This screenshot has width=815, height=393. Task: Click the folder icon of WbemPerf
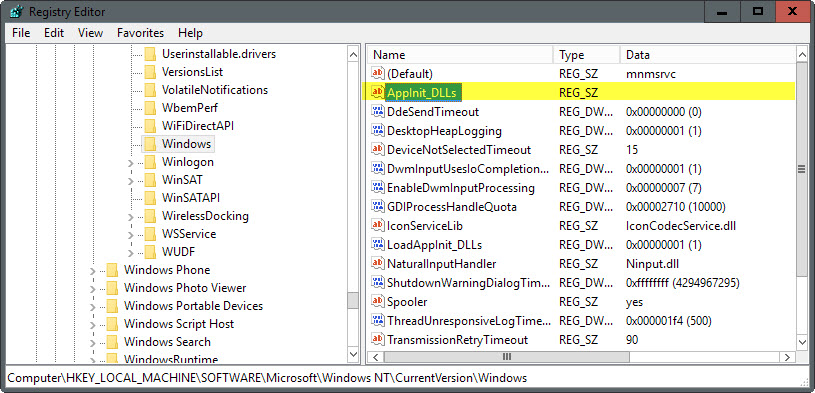(150, 108)
